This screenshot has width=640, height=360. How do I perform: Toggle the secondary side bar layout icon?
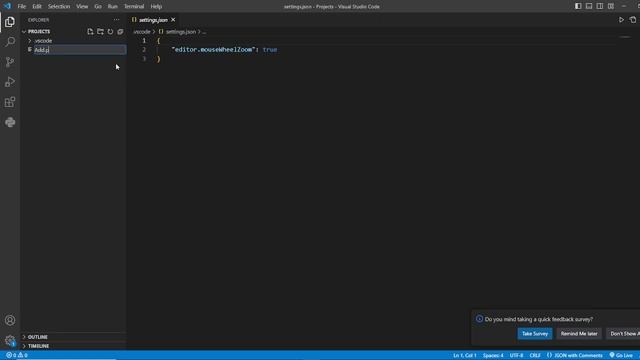[600, 6]
